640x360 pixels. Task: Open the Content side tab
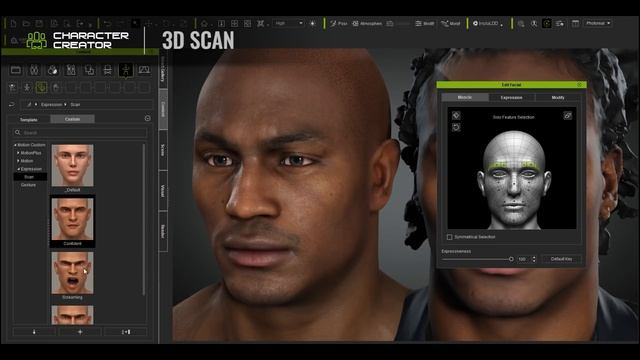coord(163,109)
